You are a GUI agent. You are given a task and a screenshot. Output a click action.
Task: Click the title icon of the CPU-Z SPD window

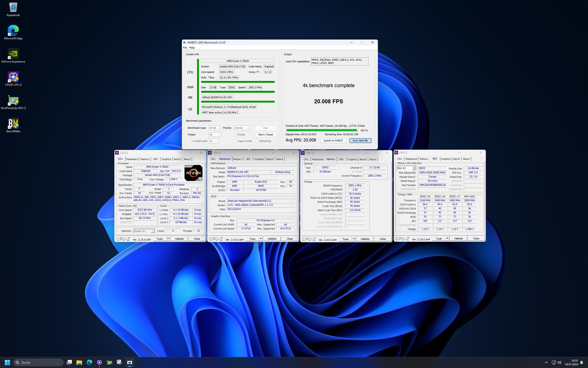396,152
